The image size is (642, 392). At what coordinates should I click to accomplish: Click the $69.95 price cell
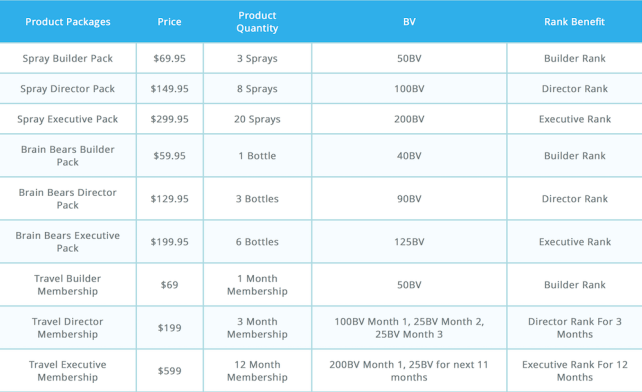point(170,59)
